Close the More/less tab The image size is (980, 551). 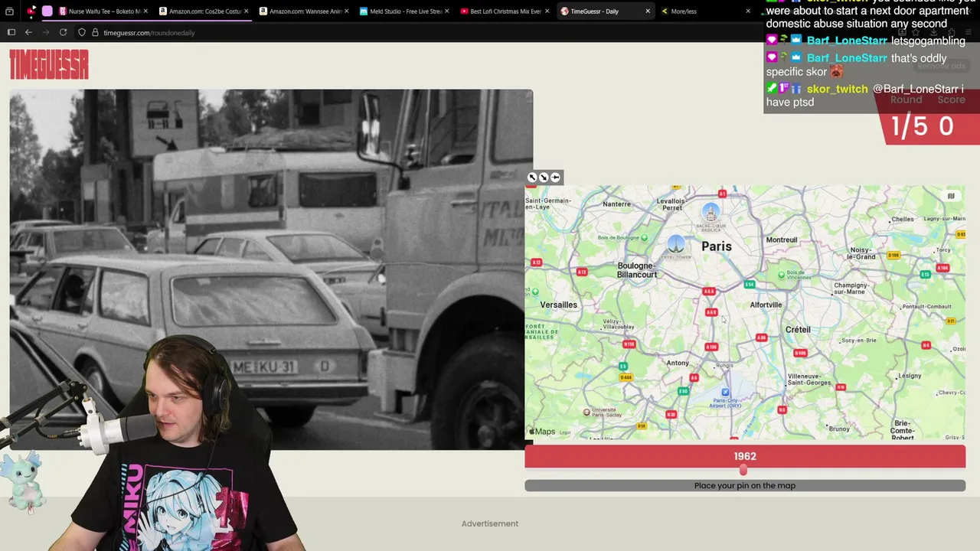point(748,11)
